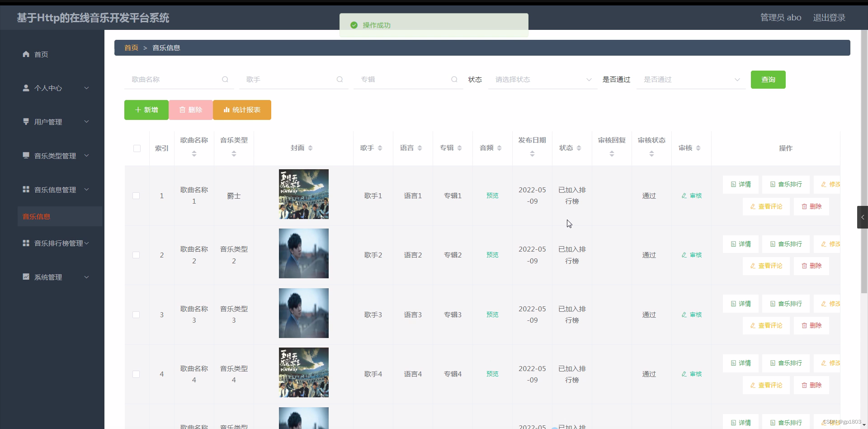Click the 系统管理 chart icon
Viewport: 868px width, 429px height.
point(26,277)
